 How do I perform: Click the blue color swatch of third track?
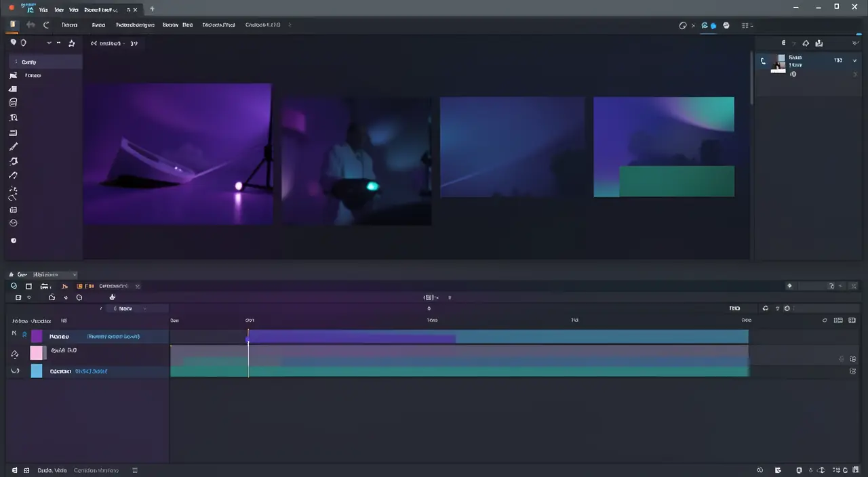[x=37, y=371]
